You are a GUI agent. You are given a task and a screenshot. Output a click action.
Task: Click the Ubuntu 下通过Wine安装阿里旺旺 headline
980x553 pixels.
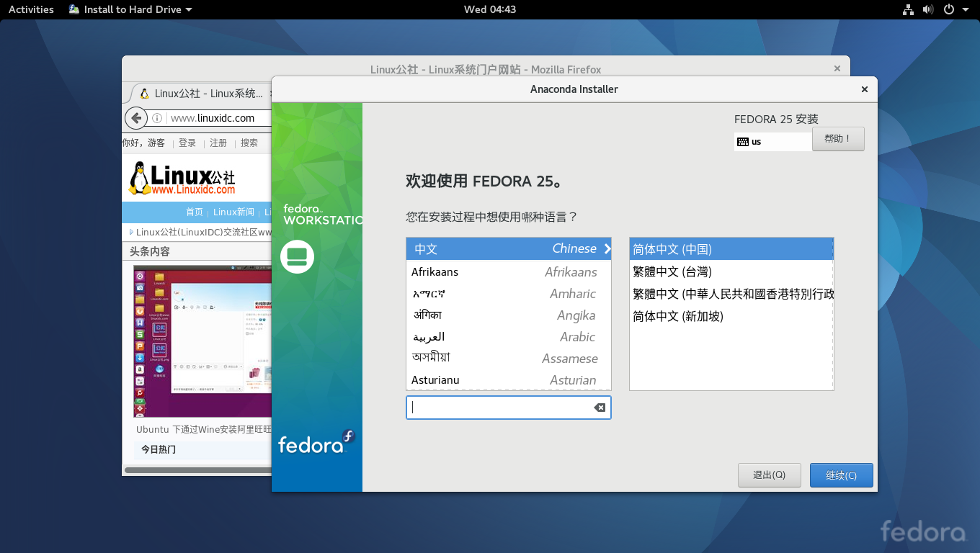pyautogui.click(x=204, y=429)
